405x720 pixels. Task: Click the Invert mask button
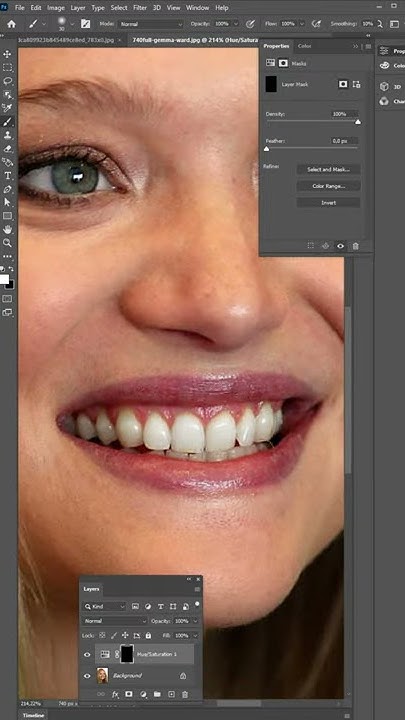point(328,202)
